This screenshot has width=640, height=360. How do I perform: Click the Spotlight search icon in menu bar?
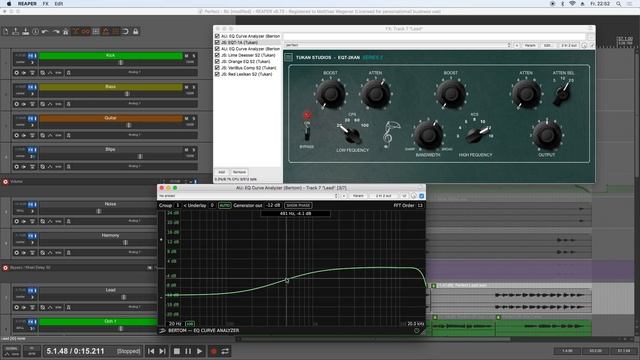tap(618, 4)
